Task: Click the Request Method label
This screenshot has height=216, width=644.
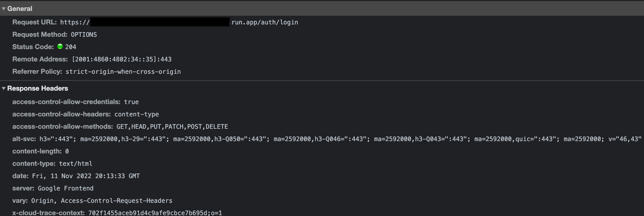Action: (40, 35)
